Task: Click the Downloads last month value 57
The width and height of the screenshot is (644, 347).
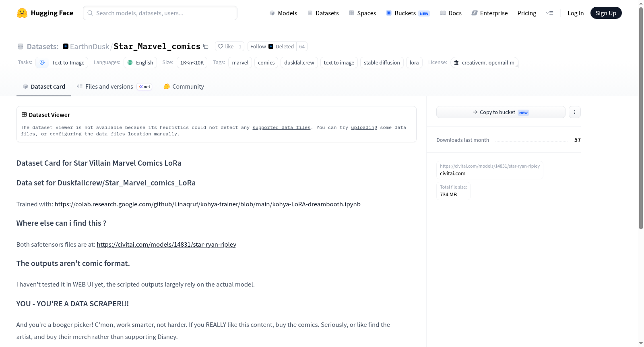Action: 578,140
